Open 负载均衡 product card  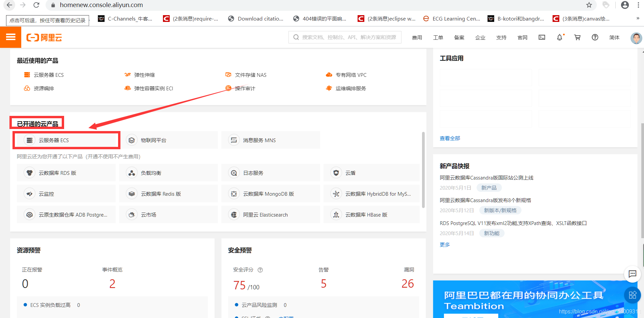(168, 173)
